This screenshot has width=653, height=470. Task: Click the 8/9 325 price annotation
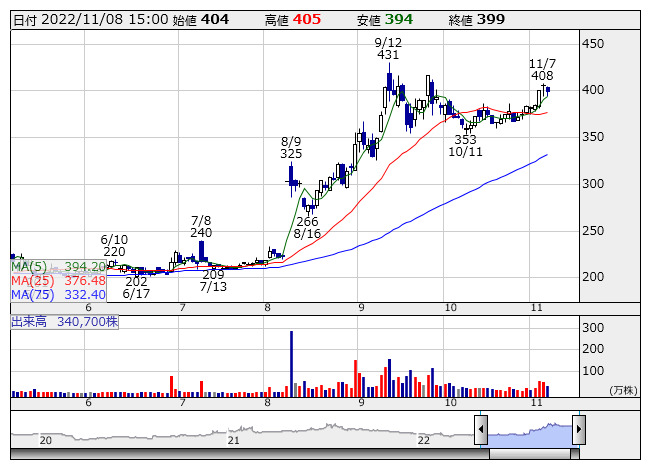click(x=291, y=148)
